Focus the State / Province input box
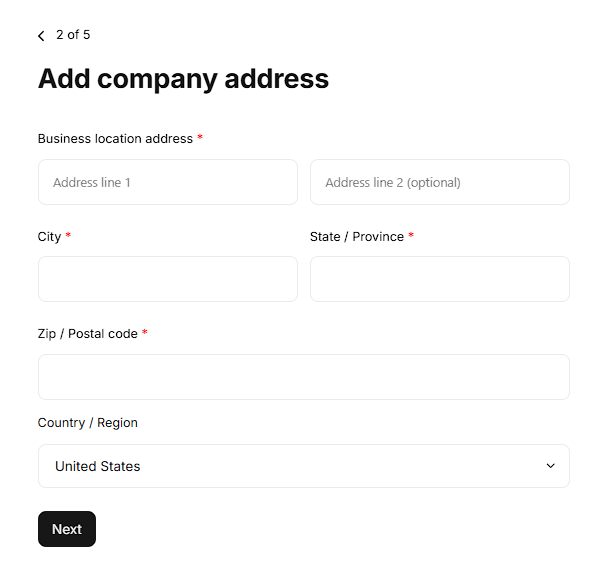Image resolution: width=607 pixels, height=579 pixels. point(439,279)
